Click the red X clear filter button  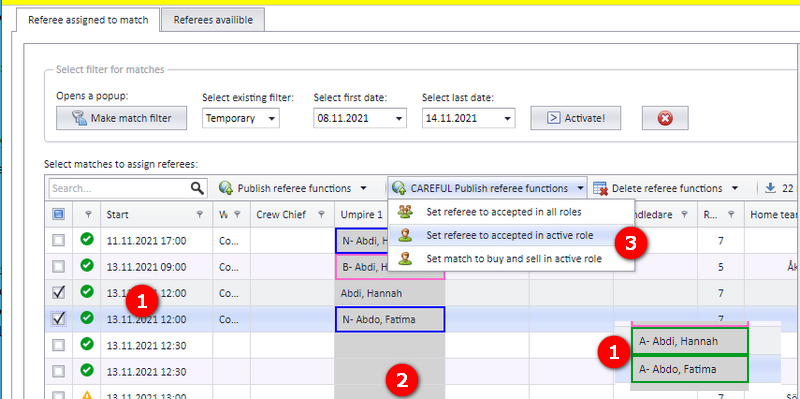coord(665,118)
